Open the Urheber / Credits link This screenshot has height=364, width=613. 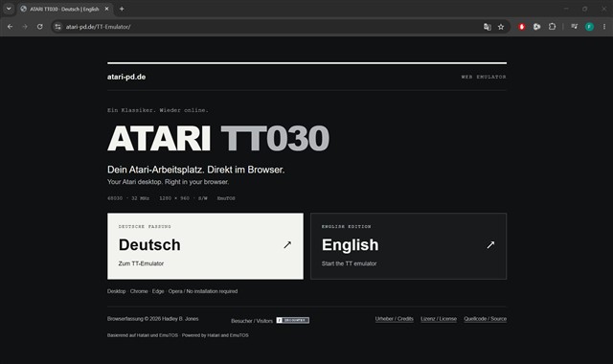pos(394,319)
